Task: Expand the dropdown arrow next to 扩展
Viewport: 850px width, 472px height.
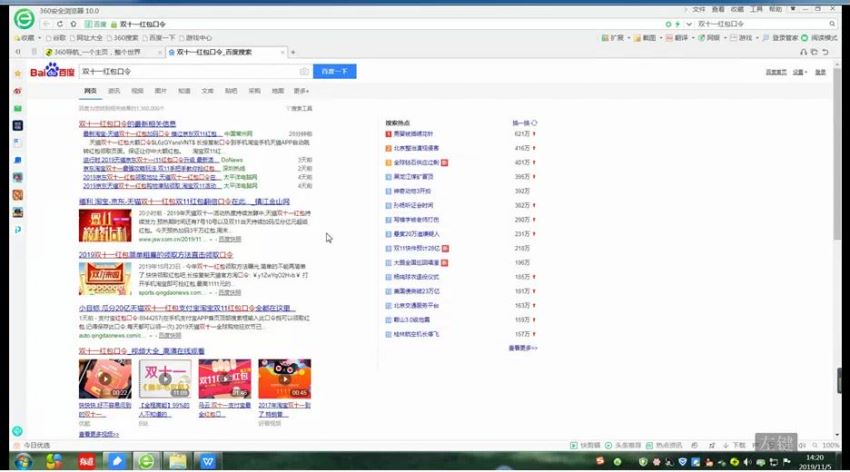Action: point(629,38)
